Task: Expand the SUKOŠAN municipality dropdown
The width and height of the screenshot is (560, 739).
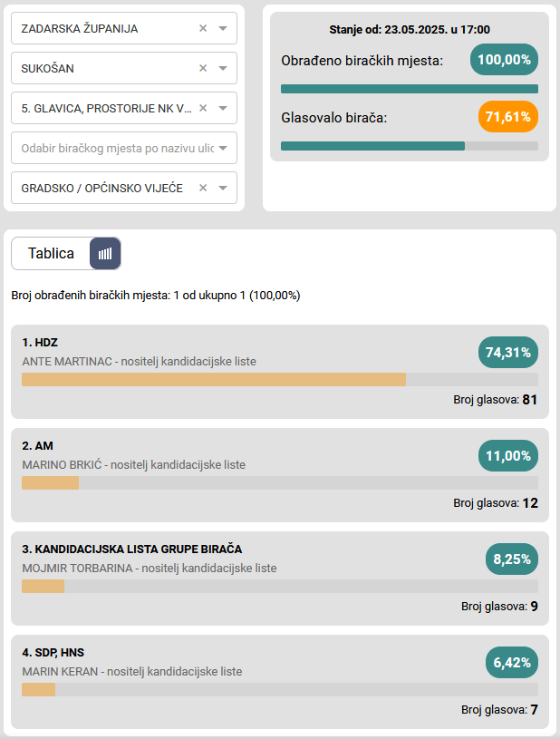Action: point(223,68)
